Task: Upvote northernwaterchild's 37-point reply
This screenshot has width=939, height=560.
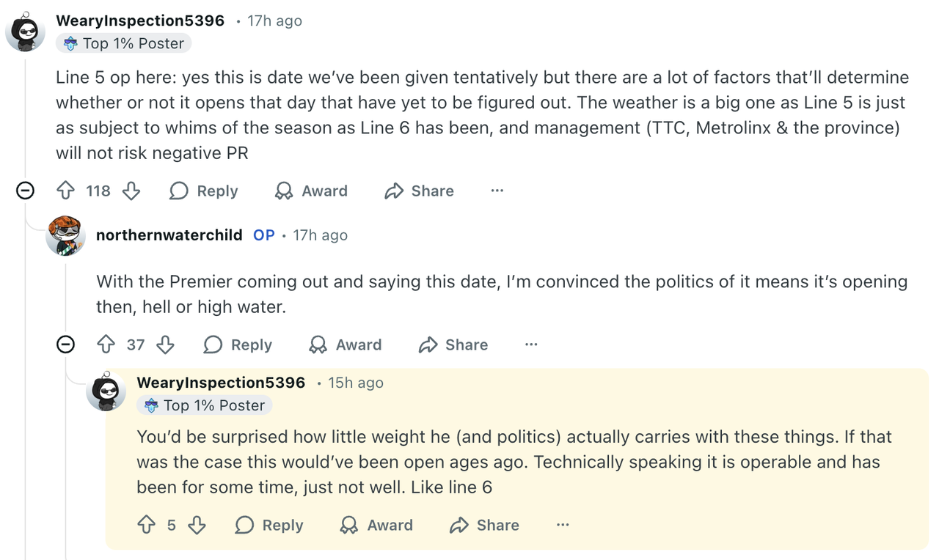Action: (106, 345)
